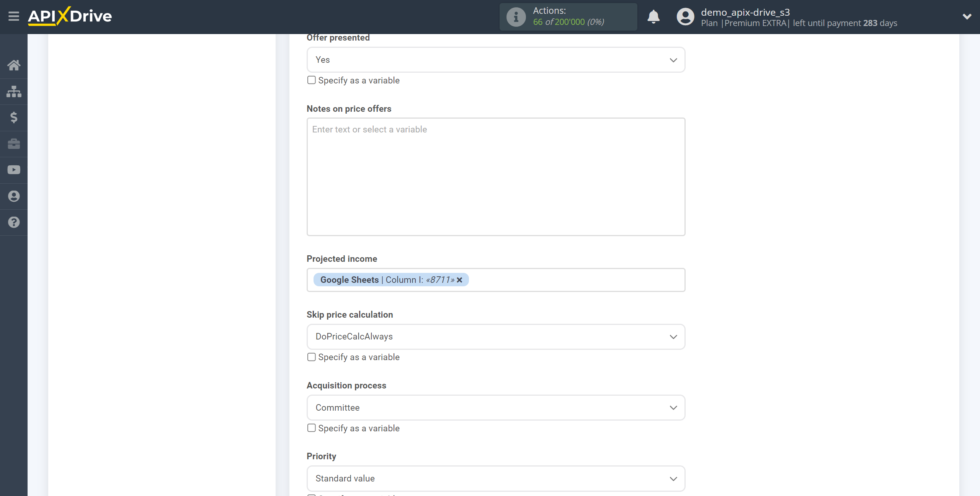Click the account avatar icon

685,17
